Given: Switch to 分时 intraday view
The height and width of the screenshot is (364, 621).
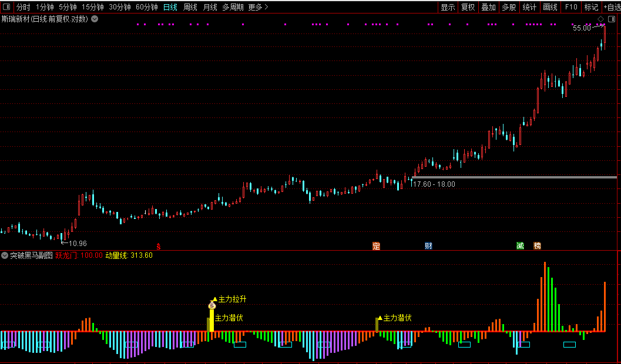Looking at the screenshot, I should (x=23, y=7).
